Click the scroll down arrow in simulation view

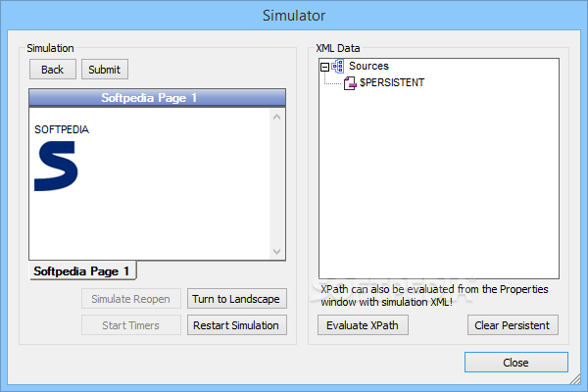point(276,251)
